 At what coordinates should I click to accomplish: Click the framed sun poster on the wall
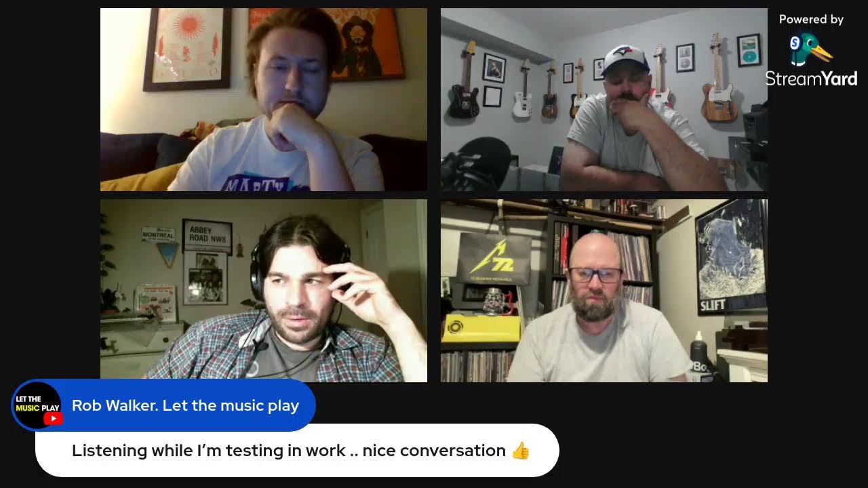(187, 49)
